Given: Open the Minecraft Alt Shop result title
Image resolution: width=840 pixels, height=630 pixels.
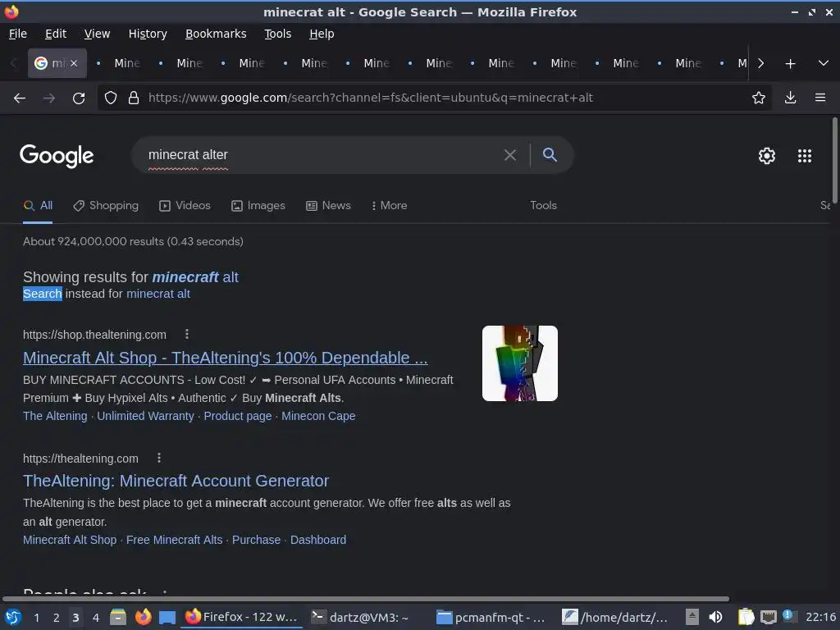Looking at the screenshot, I should click(x=226, y=358).
